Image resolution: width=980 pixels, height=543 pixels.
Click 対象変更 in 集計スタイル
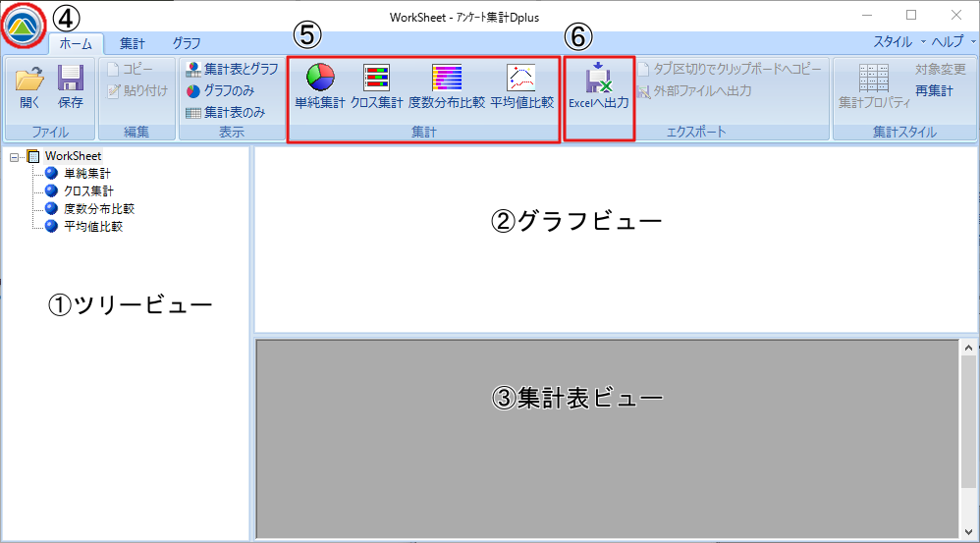941,70
